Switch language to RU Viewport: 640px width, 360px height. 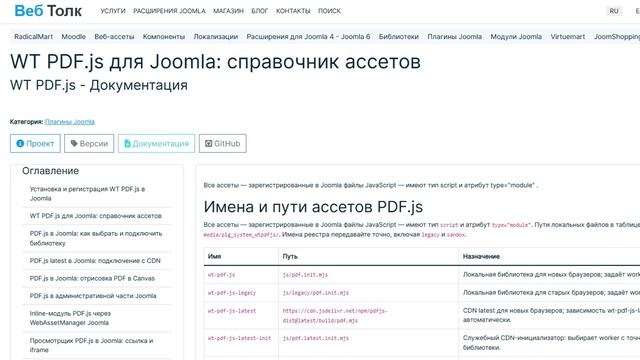(614, 11)
